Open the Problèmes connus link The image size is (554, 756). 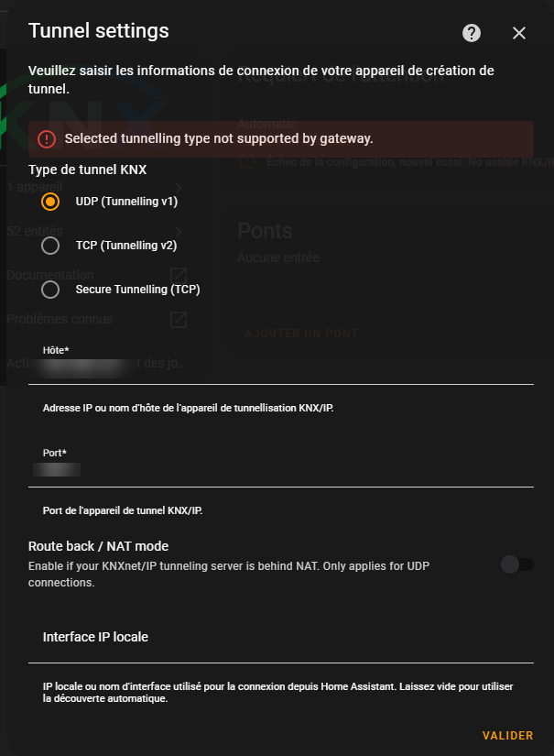tap(60, 320)
